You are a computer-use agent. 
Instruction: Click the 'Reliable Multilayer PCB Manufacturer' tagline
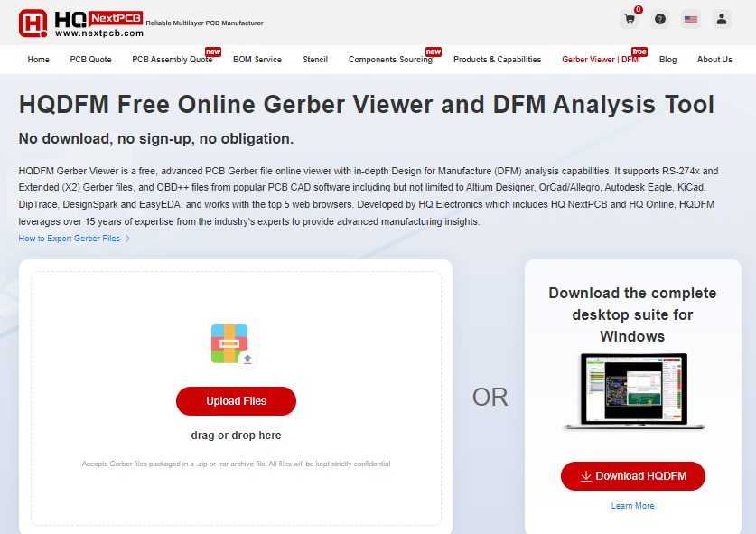tap(204, 23)
